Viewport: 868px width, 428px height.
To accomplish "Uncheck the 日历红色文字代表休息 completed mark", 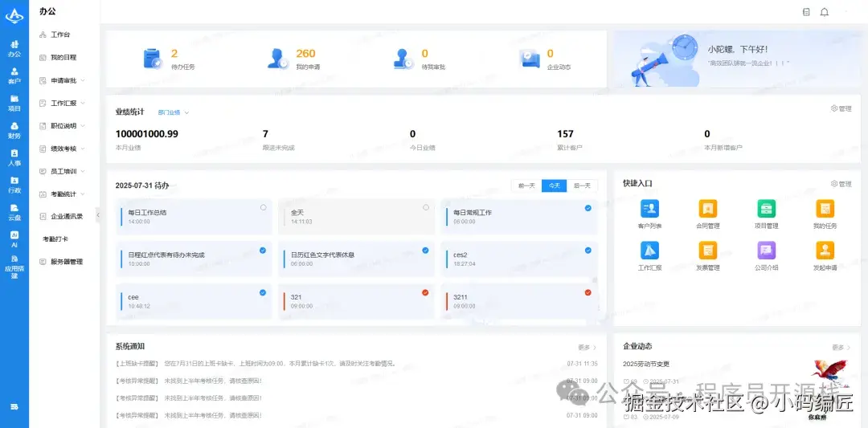I will coord(425,250).
